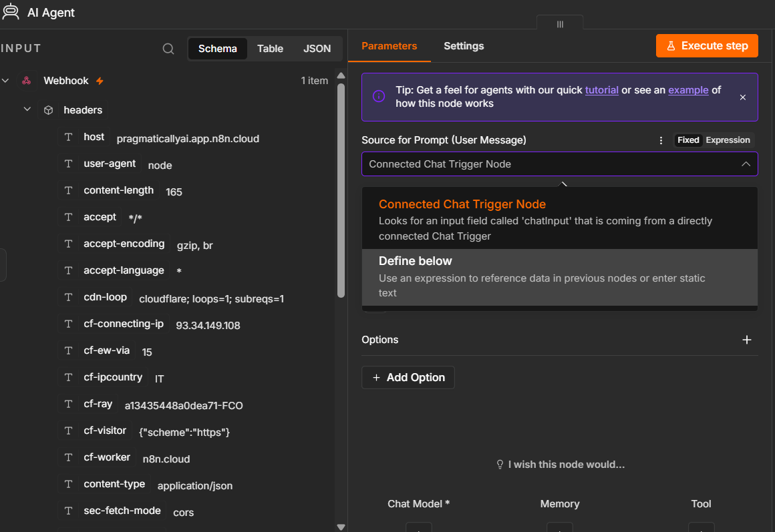Click the text type icon beside cf-connecting-ip
This screenshot has width=775, height=532.
click(x=69, y=324)
